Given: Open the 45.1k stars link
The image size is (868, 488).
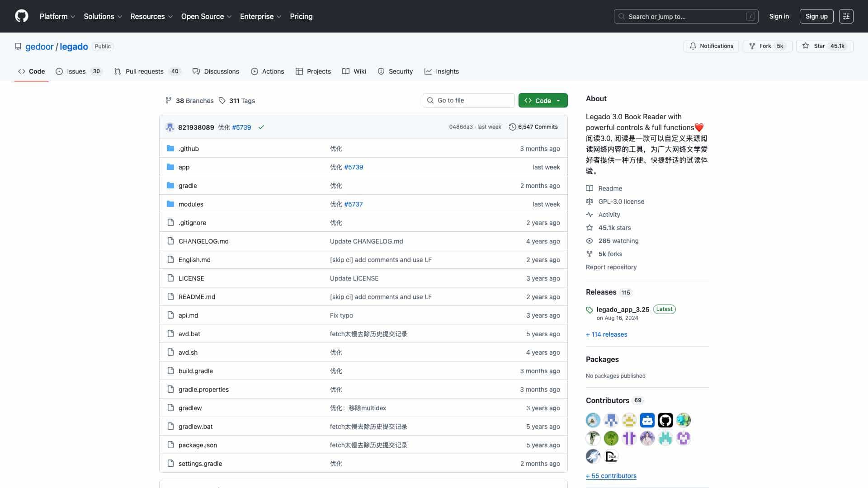Looking at the screenshot, I should (614, 228).
